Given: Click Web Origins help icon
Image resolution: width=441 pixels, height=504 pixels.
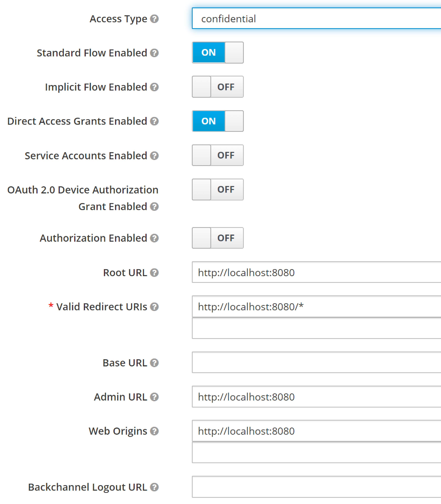Looking at the screenshot, I should tap(154, 431).
